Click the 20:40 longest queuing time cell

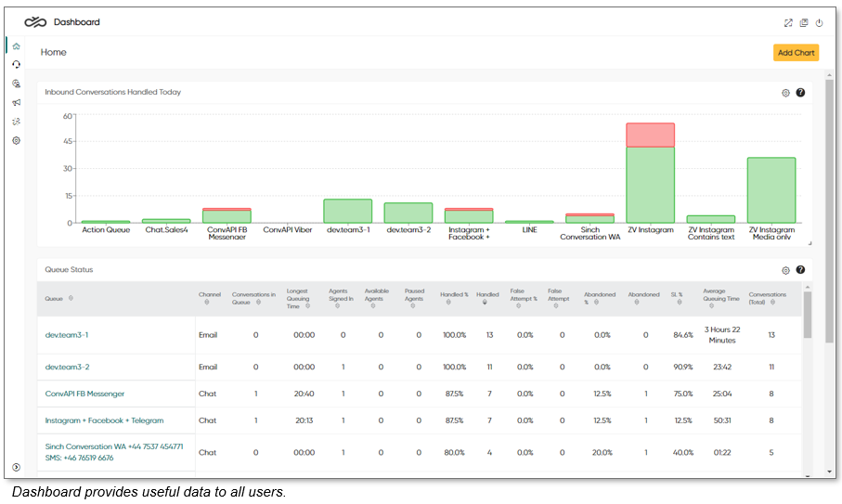[304, 394]
